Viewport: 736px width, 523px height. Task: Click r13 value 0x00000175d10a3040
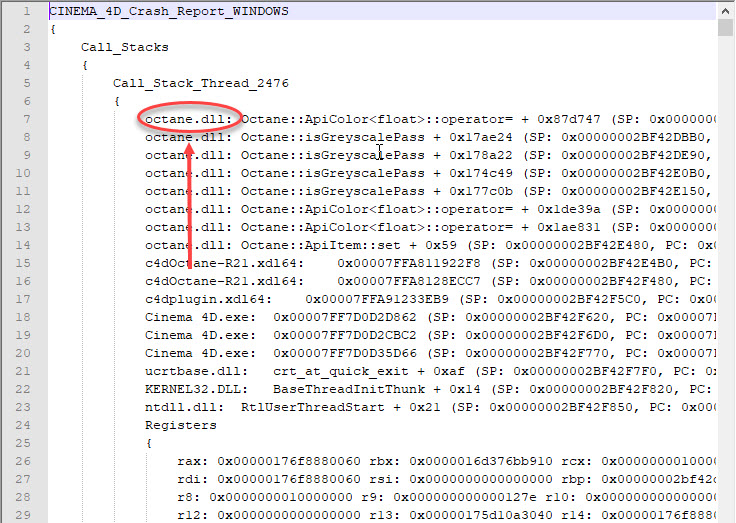pyautogui.click(x=481, y=515)
